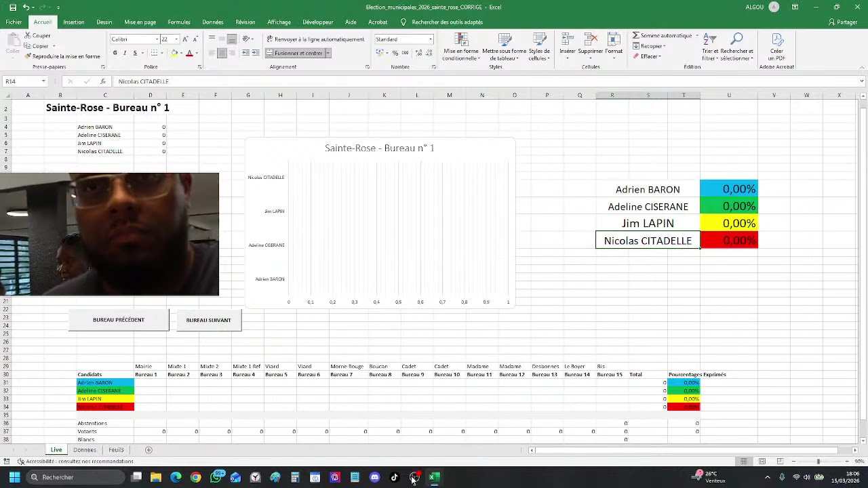Viewport: 868px width, 488px height.
Task: Open the Données ribbon tab
Action: (x=213, y=22)
